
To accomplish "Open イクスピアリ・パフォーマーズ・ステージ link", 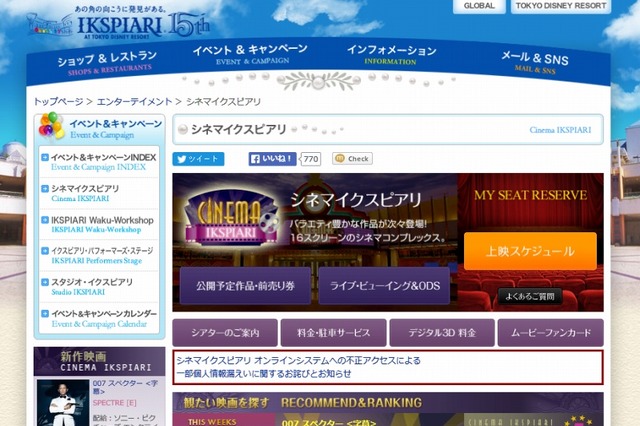I will pos(102,255).
